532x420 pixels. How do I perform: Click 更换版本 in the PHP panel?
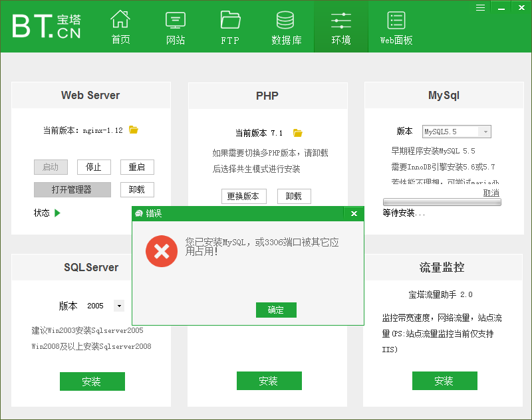tap(244, 196)
